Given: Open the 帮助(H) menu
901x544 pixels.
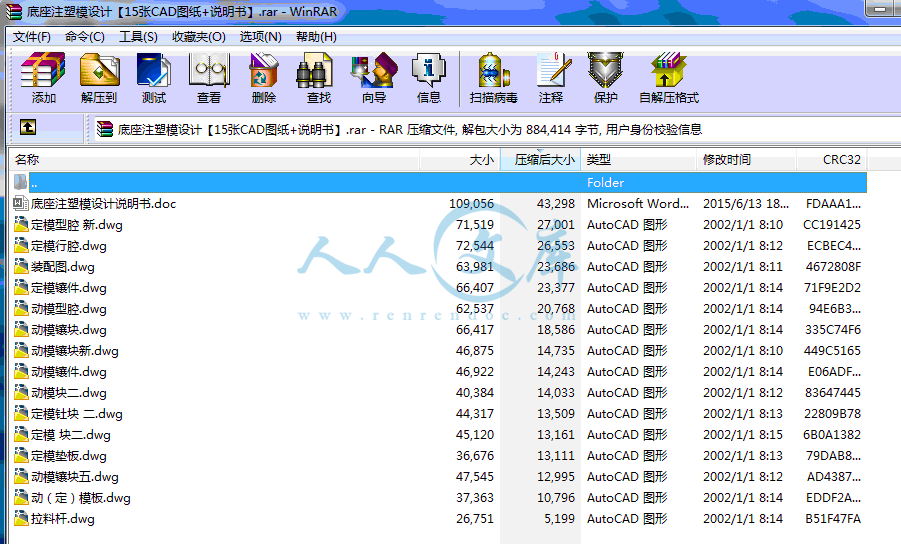Looking at the screenshot, I should point(316,37).
